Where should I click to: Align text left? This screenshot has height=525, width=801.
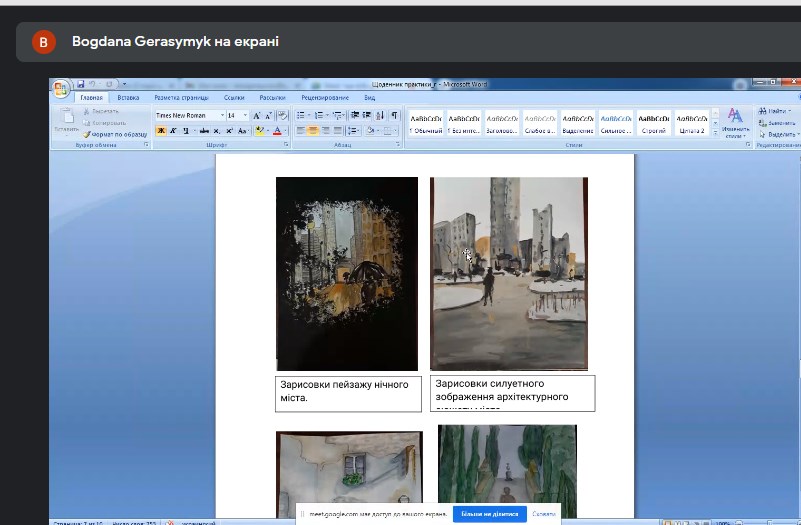point(301,131)
